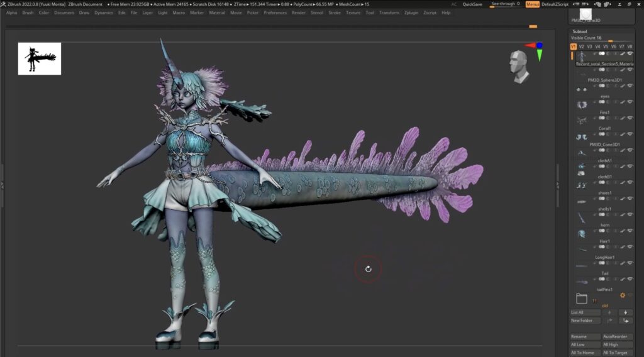Click the polypaint brush icon on eyes subtool
Image resolution: width=644 pixels, height=357 pixels.
623,103
